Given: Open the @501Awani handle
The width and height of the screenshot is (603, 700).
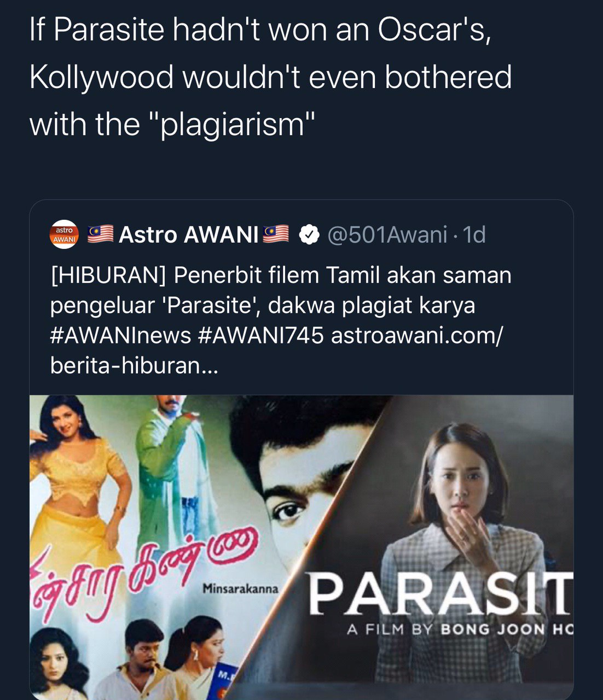Looking at the screenshot, I should click(387, 235).
